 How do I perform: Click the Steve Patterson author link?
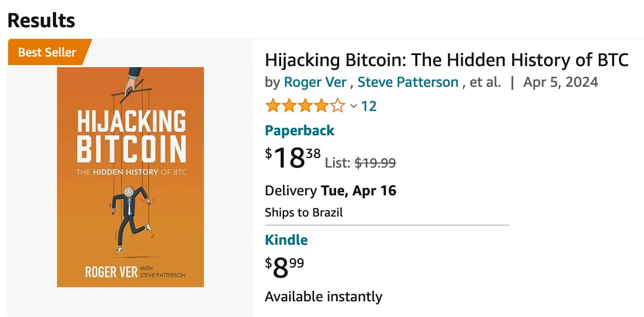[408, 82]
